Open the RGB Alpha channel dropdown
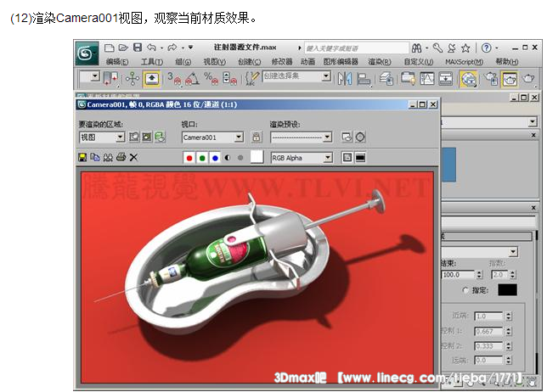 (302, 158)
